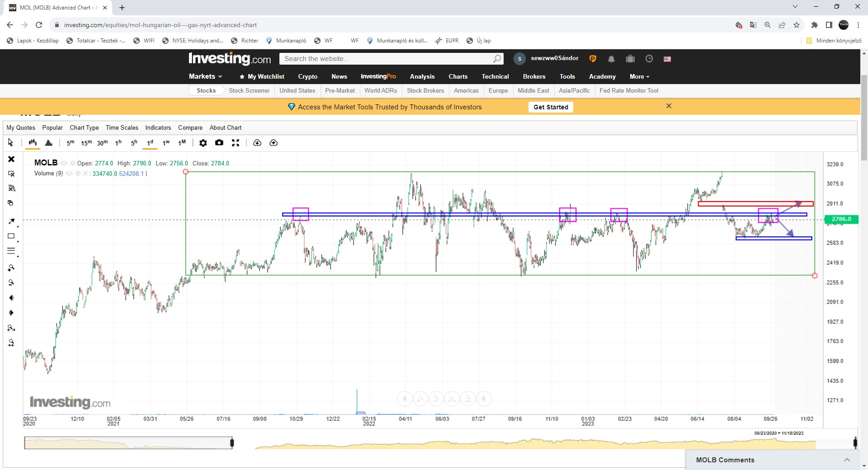The height and width of the screenshot is (470, 868).
Task: Expand rectangle tool submenu triangle
Action: (x=18, y=240)
